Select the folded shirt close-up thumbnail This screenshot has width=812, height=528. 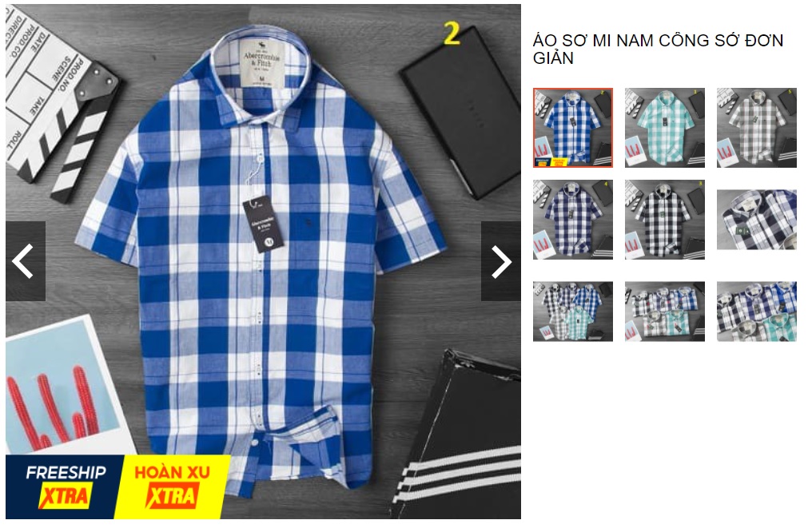pyautogui.click(x=757, y=220)
